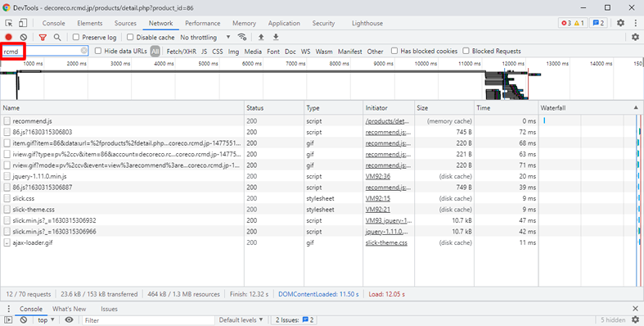Sort by Waterfall column arrow
The height and width of the screenshot is (326, 644).
coord(636,107)
